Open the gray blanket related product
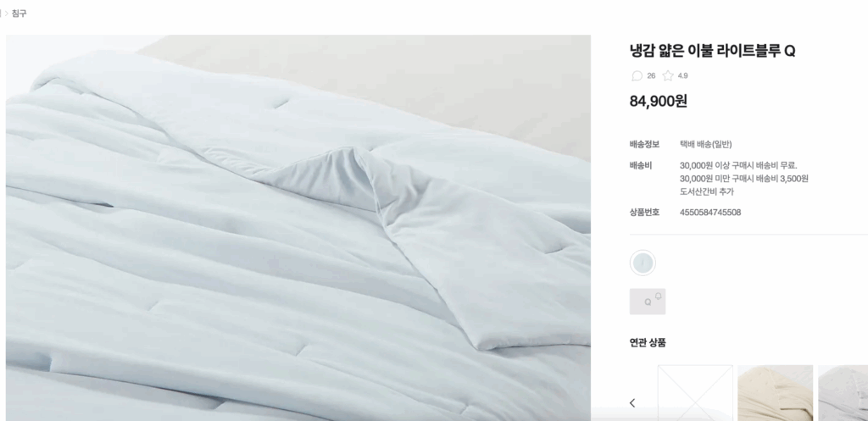Screen dimensions: 868x421 (843, 393)
